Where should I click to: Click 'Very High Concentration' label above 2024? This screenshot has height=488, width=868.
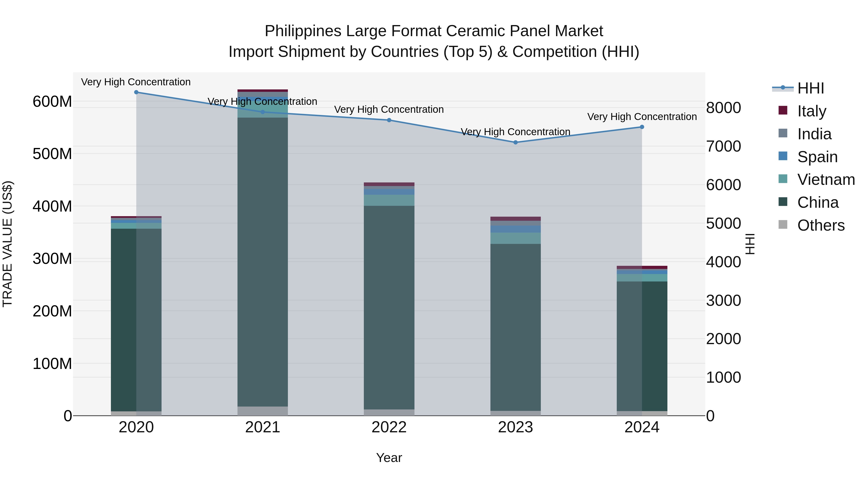pos(642,117)
